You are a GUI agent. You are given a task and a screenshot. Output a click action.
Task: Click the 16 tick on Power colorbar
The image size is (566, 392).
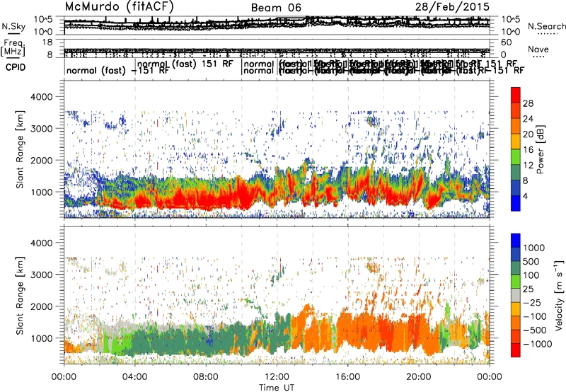pyautogui.click(x=528, y=150)
